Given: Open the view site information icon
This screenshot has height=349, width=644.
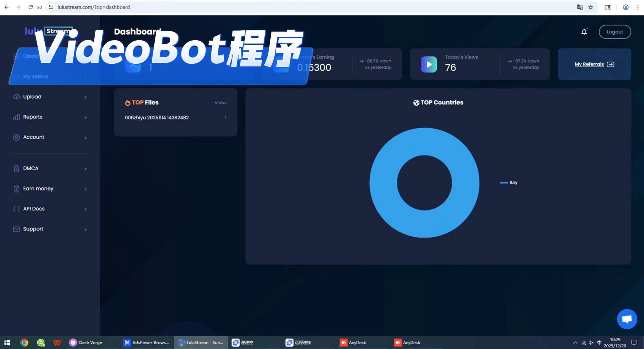Looking at the screenshot, I should point(51,7).
